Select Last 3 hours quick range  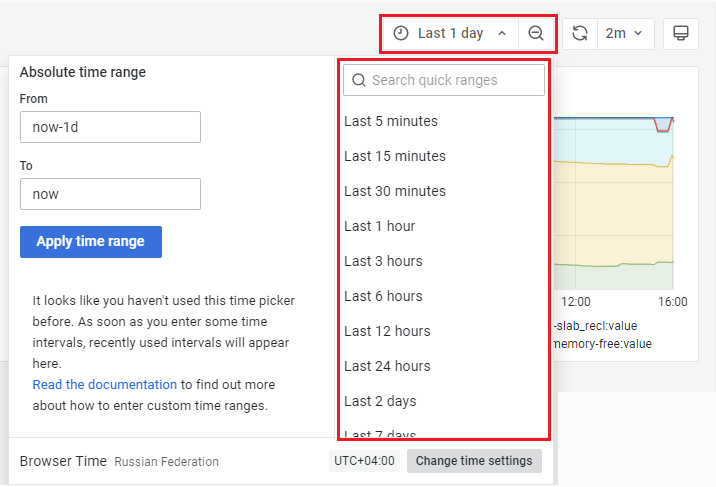(x=383, y=261)
